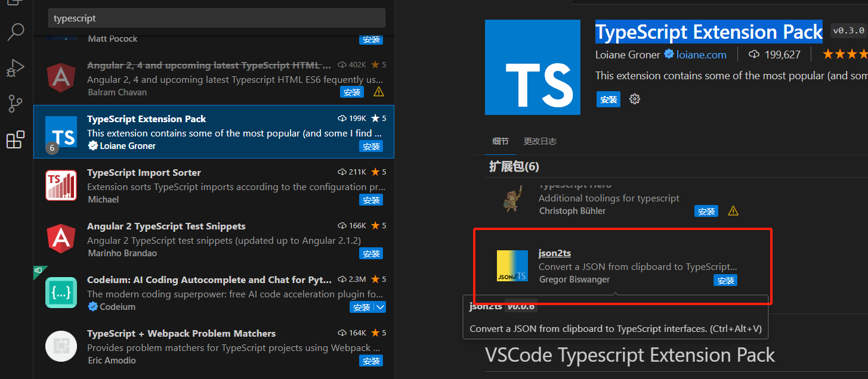
Task: Click the TypeScript Import Sorter icon
Action: 61,185
